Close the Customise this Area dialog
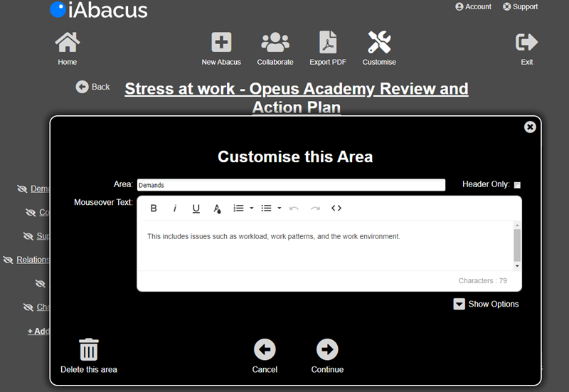Screen dimensions: 569x392 530,127
